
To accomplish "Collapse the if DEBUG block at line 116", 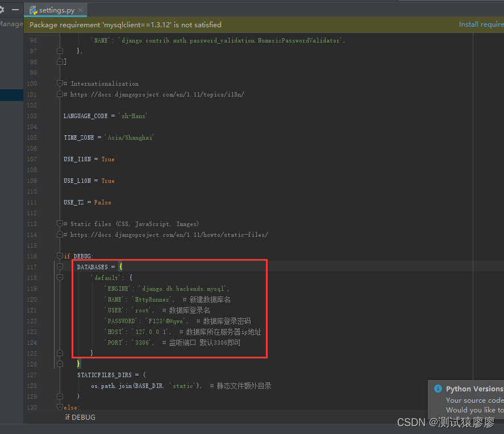I will [60, 256].
